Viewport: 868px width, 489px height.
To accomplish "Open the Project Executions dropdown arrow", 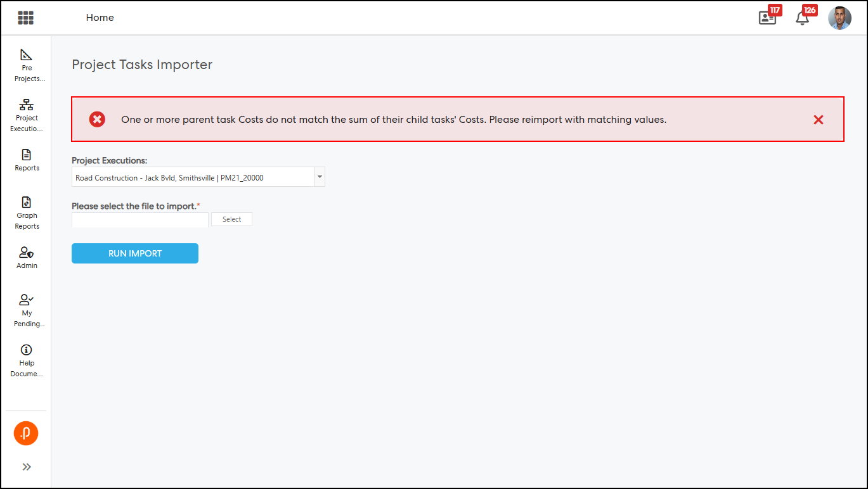I will (x=320, y=177).
